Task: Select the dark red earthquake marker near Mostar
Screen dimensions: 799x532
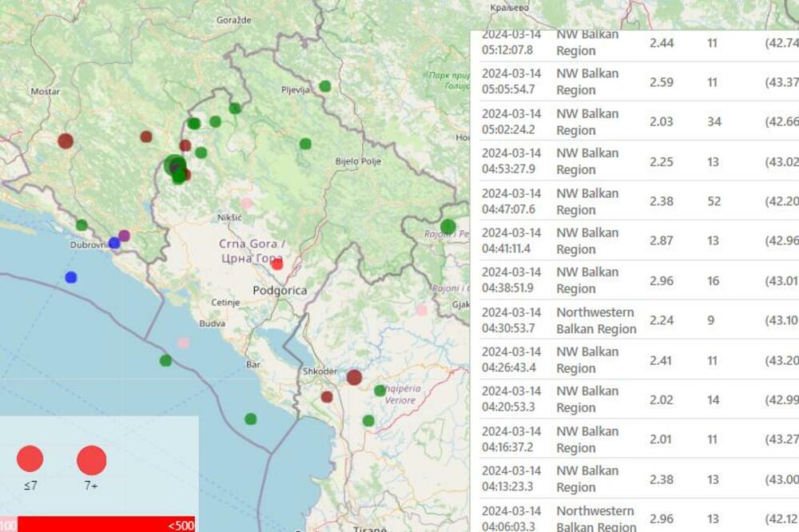Action: pyautogui.click(x=66, y=140)
